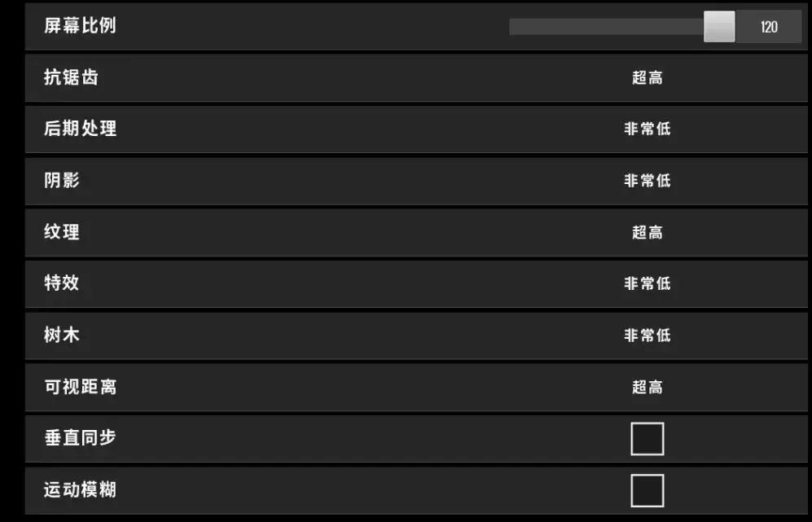Click the 屏幕比例 slider handle

tap(719, 27)
